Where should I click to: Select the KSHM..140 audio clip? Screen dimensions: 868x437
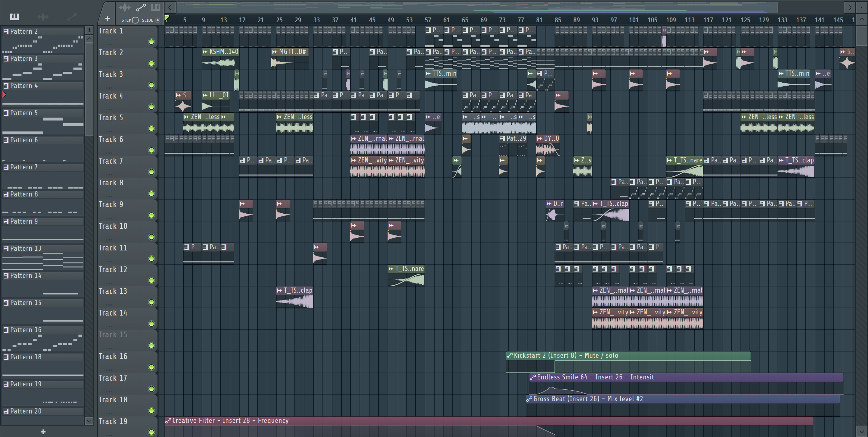(220, 58)
